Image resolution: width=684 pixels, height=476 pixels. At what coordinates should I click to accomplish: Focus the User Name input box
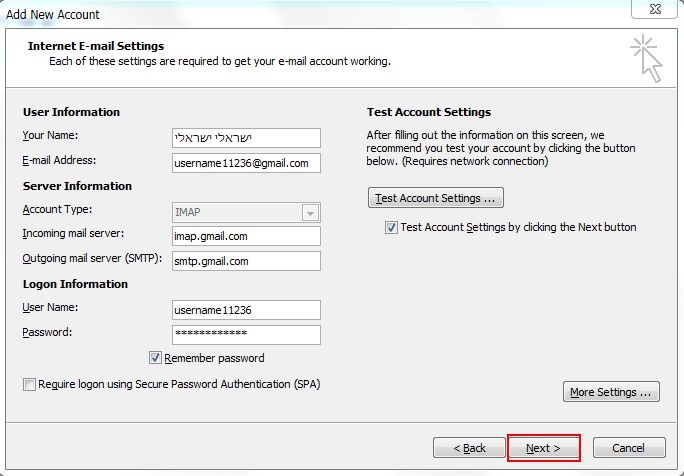[x=246, y=310]
